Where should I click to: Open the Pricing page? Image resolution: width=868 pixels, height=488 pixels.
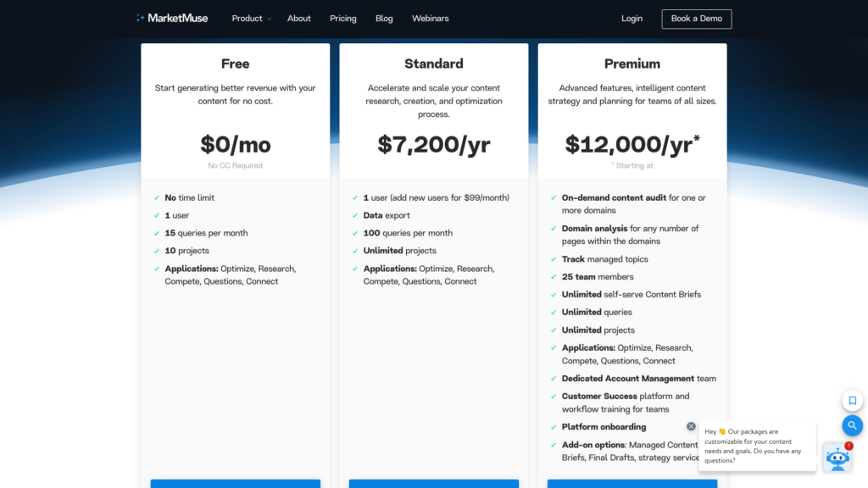pos(343,19)
